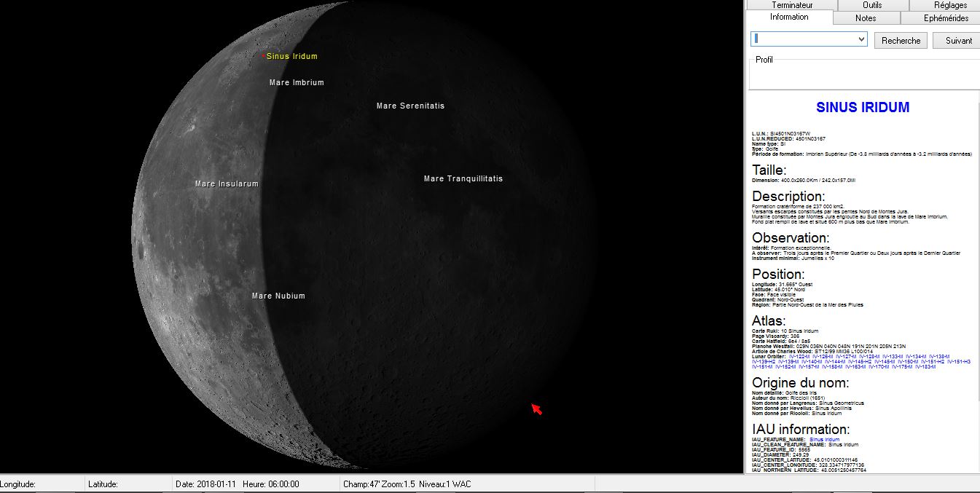Click the Taille: section heading
This screenshot has width=980, height=493.
click(769, 170)
